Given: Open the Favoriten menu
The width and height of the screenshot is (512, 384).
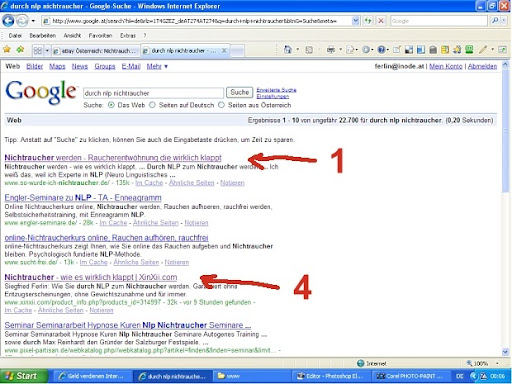Looking at the screenshot, I should click(x=100, y=35).
